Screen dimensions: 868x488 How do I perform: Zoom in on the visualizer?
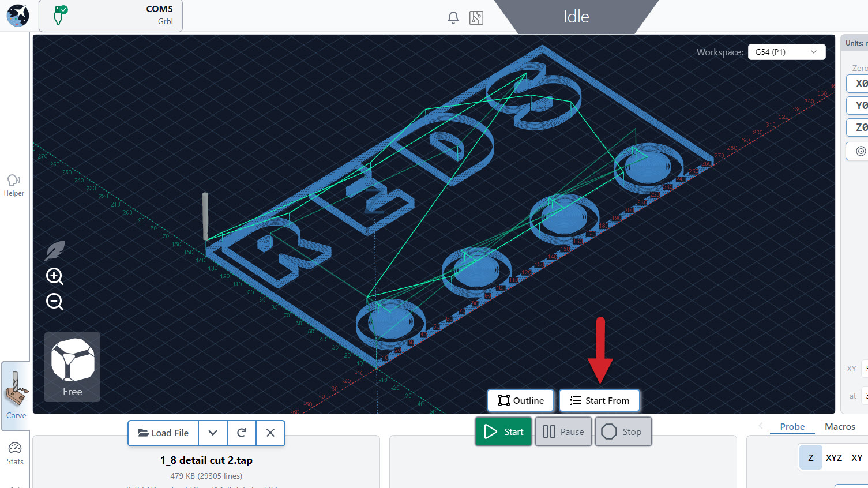pyautogui.click(x=55, y=276)
